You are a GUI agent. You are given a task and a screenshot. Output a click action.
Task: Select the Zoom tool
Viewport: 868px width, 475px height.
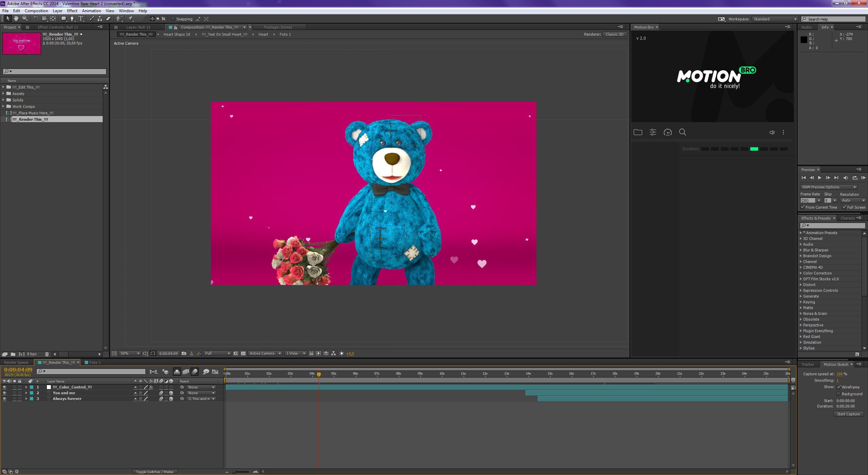tap(25, 19)
